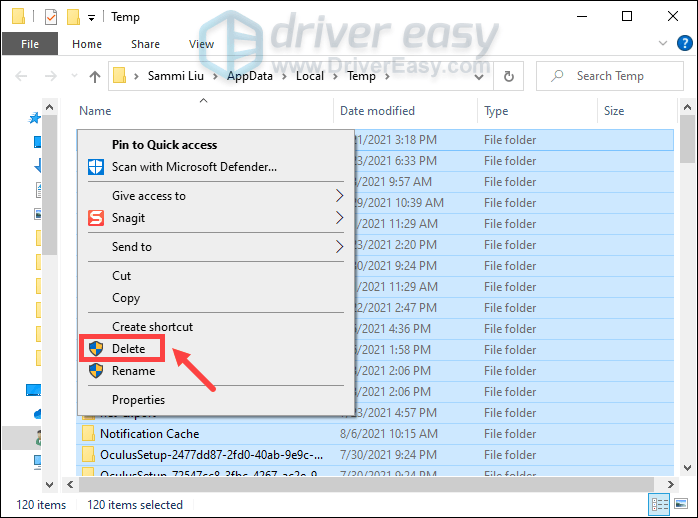The image size is (698, 518).
Task: Click navigation pane scroll down arrow
Action: coord(49,485)
